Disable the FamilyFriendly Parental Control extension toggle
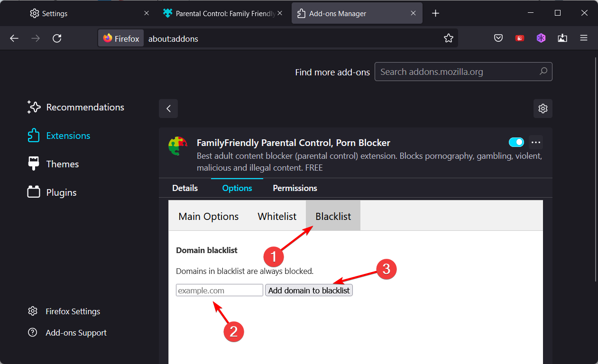This screenshot has height=364, width=598. (x=516, y=142)
